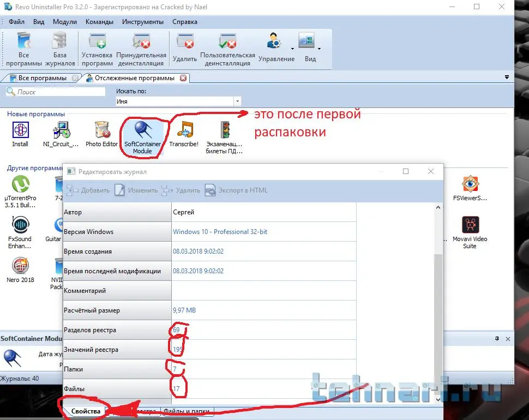The width and height of the screenshot is (529, 420).
Task: Click the Разделов реестра value 69
Action: point(176,330)
